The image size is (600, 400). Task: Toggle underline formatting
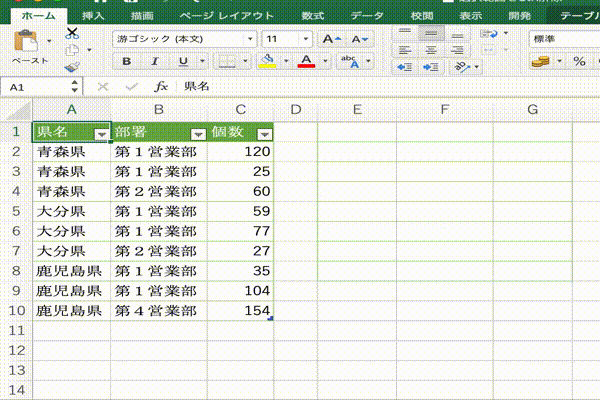point(183,62)
